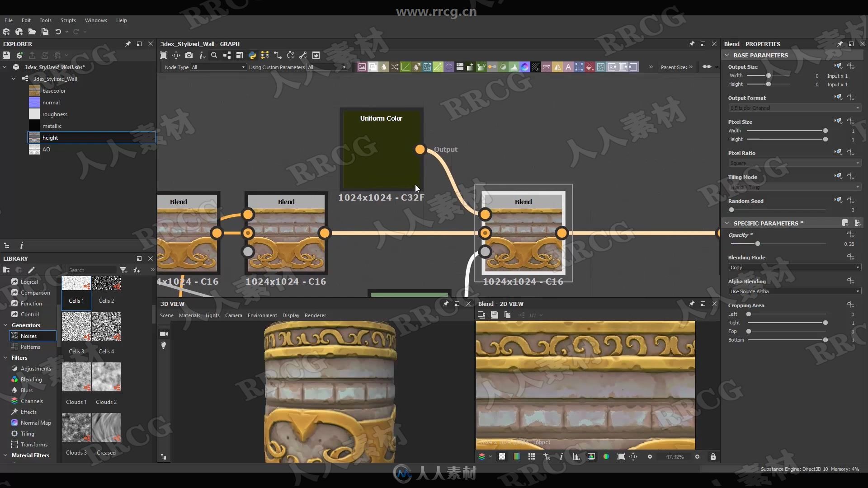Adjust the Opacity slider in Blend properties
Image resolution: width=868 pixels, height=488 pixels.
coord(758,243)
